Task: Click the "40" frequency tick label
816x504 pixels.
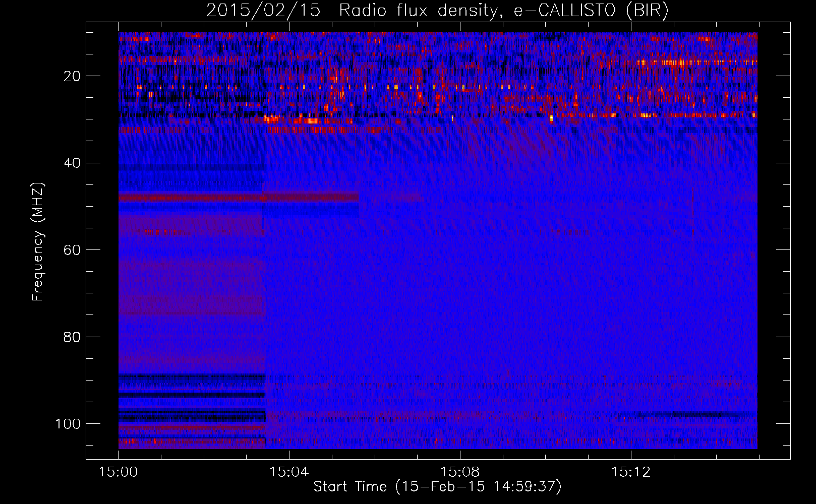Action: click(72, 163)
